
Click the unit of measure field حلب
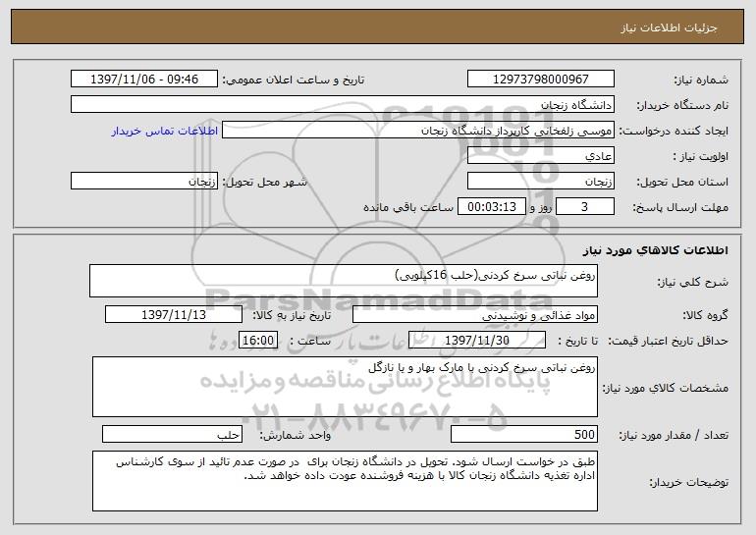click(172, 434)
